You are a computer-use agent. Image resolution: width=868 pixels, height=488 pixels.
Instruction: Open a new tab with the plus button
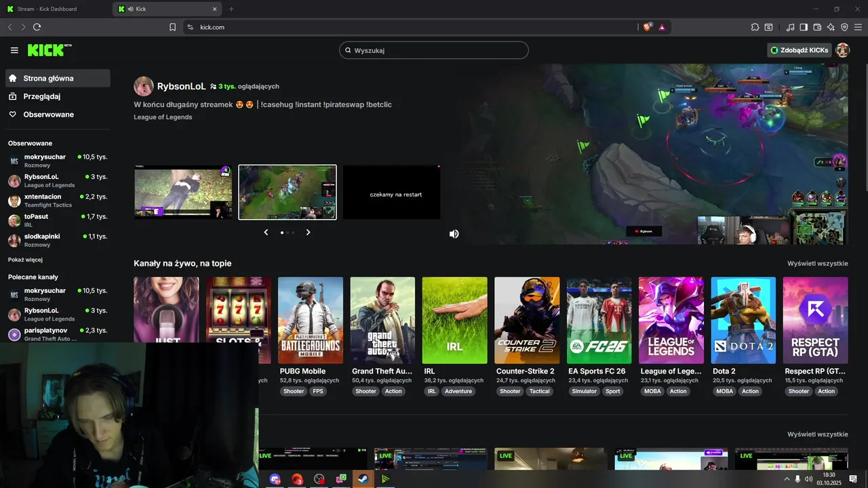pyautogui.click(x=231, y=9)
